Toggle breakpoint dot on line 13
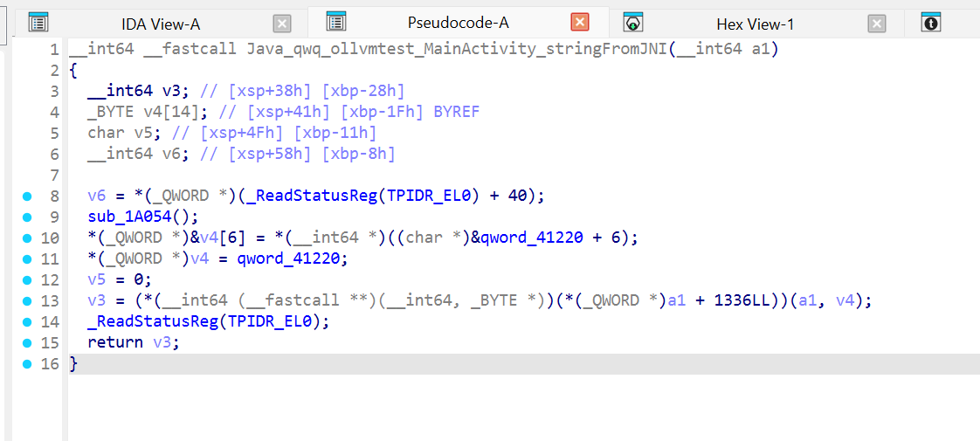This screenshot has width=980, height=441. (25, 301)
